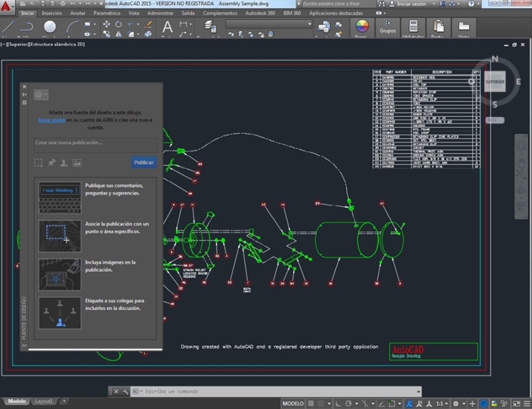This screenshot has width=532, height=409.
Task: Click the SUPERIOR face of ViewCube
Action: tap(495, 81)
